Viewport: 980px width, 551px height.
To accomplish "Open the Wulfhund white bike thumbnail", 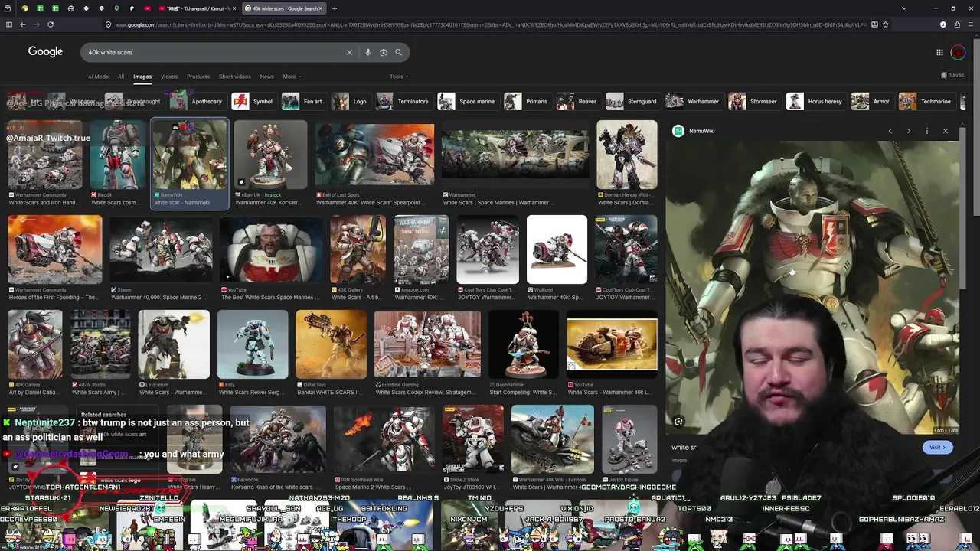I will pyautogui.click(x=557, y=249).
